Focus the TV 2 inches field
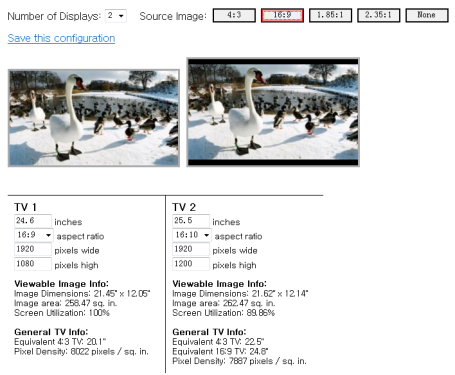Screen dimensions: 455x375 click(x=191, y=221)
